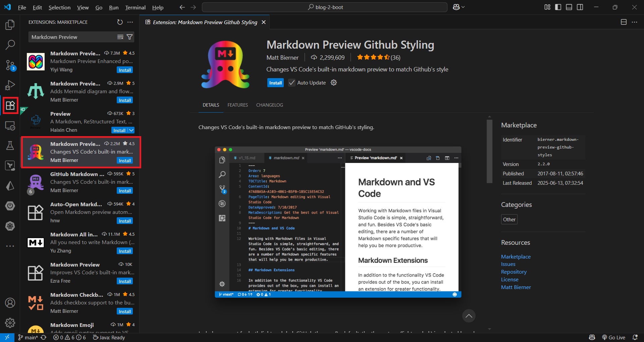Open the Help menu
Screen dimensions: 644x342
pyautogui.click(x=158, y=7)
